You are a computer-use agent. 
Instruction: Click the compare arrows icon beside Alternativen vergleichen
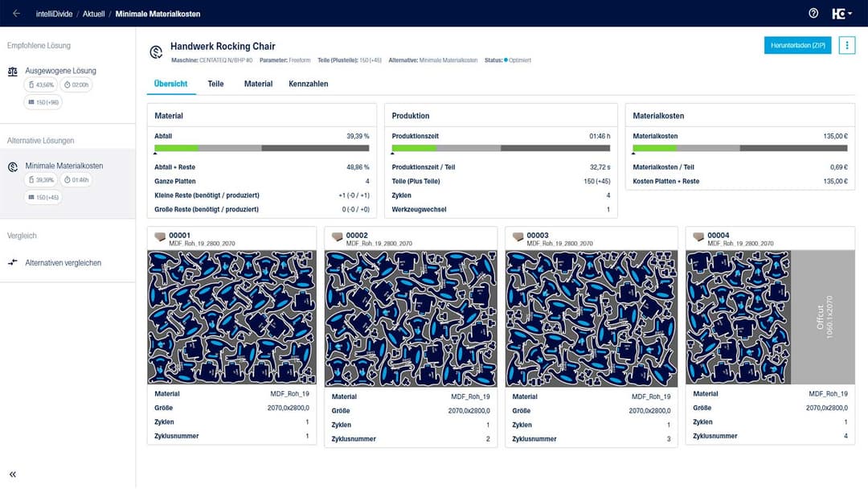click(x=13, y=263)
